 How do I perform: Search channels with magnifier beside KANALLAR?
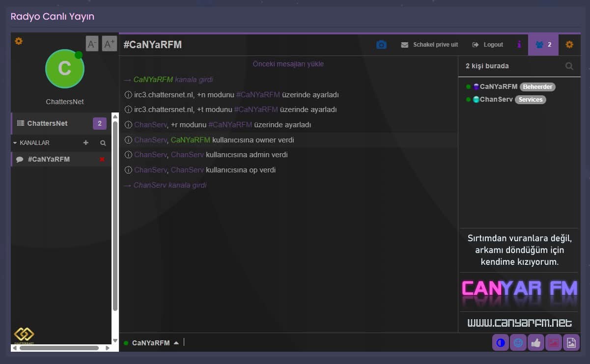(103, 143)
